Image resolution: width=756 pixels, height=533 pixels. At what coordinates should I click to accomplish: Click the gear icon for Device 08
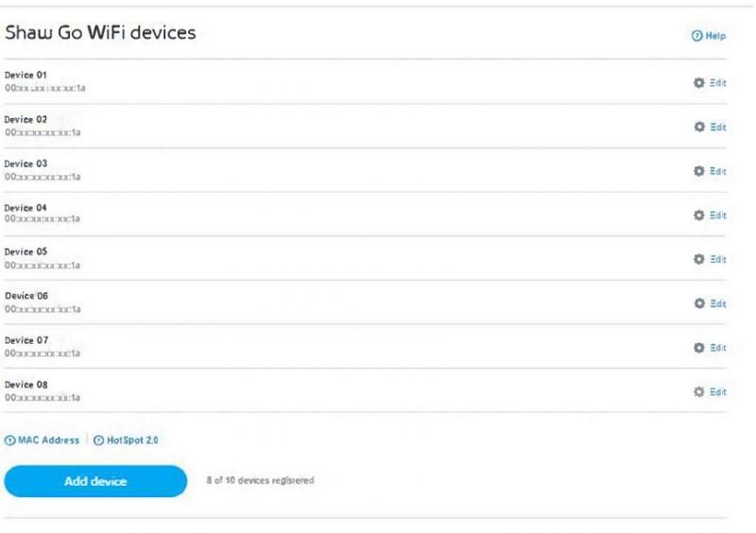tap(699, 391)
